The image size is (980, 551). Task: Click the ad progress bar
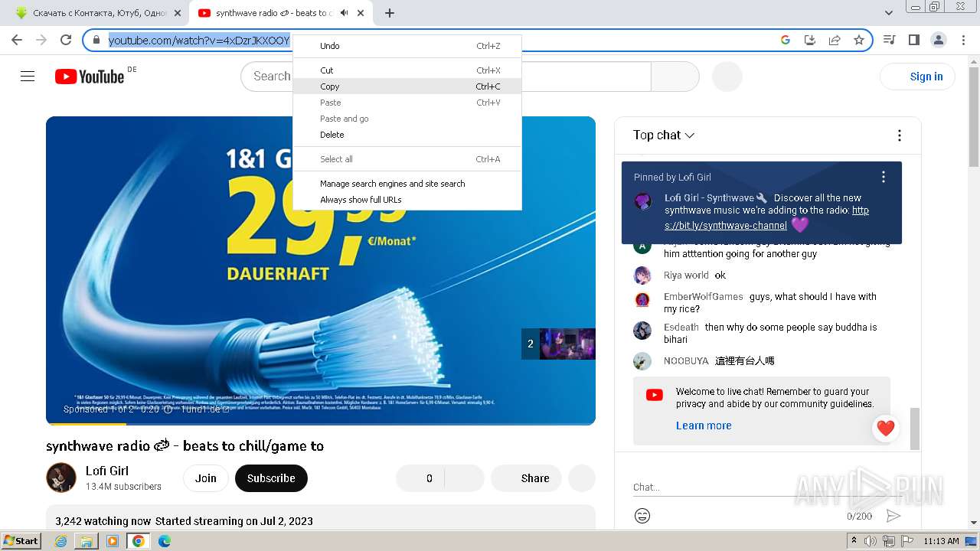click(321, 423)
